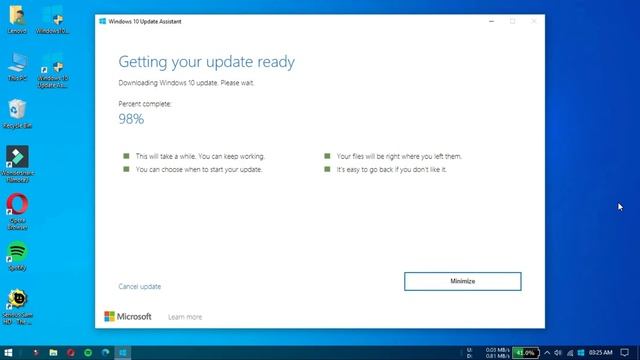Click 'You can choose when to start' text
640x360 pixels.
199,169
